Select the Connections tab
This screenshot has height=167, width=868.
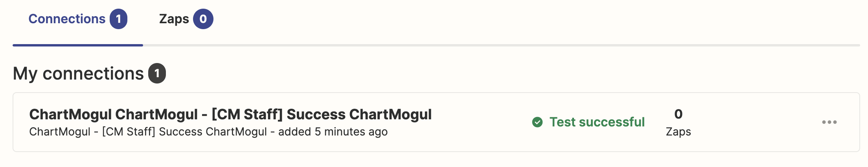tap(78, 19)
